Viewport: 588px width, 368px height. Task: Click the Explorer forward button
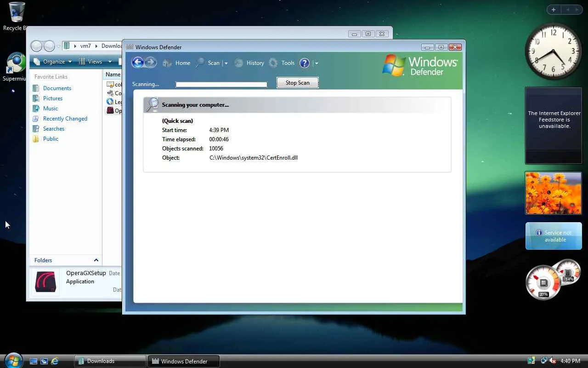pos(49,46)
